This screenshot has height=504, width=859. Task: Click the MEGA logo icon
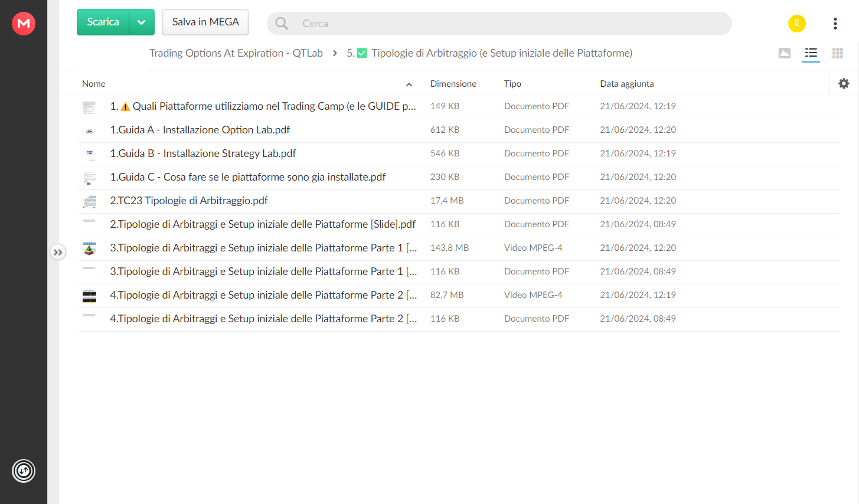pos(24,24)
